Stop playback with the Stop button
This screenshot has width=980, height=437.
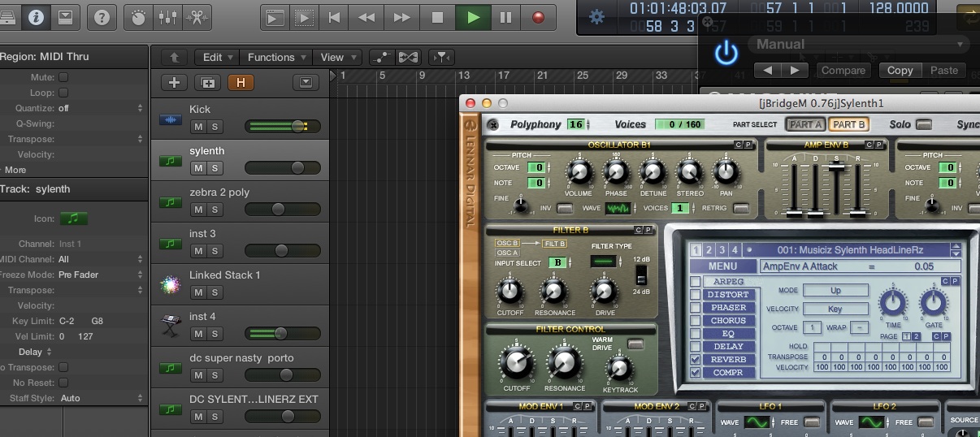coord(437,16)
